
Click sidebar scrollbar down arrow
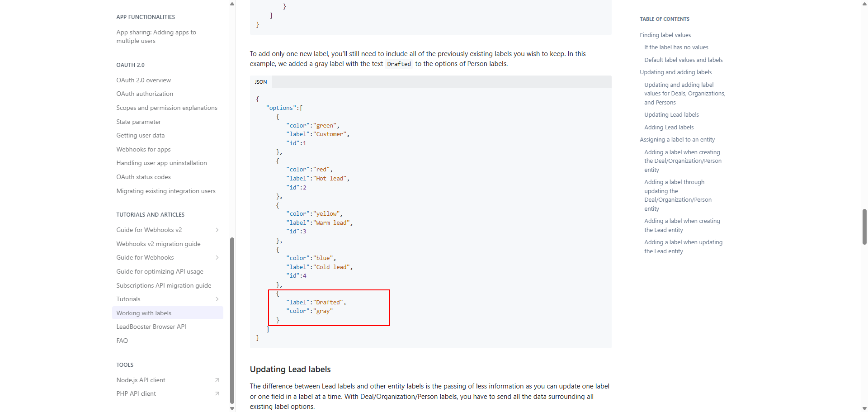click(x=232, y=408)
